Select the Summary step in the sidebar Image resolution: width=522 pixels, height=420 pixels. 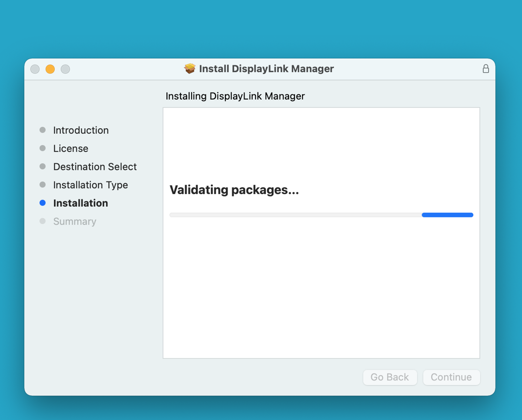click(x=74, y=221)
